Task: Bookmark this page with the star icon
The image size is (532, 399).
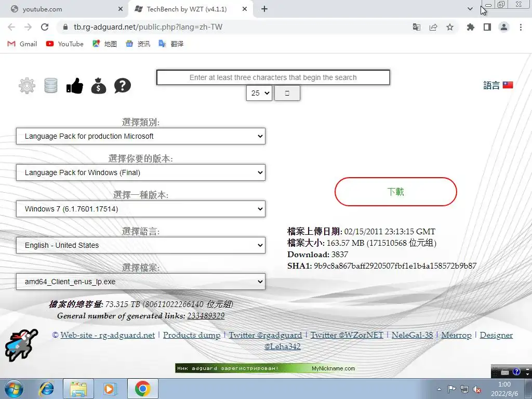Action: (x=450, y=27)
